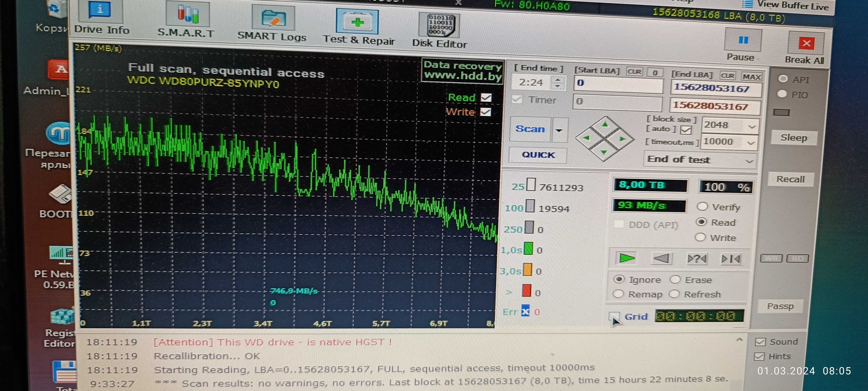Open the End of test dropdown
This screenshot has width=868, height=391.
[700, 160]
